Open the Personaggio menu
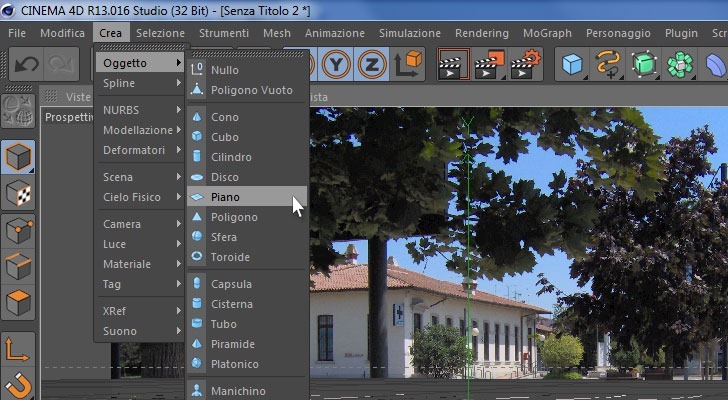728x400 pixels. point(618,33)
